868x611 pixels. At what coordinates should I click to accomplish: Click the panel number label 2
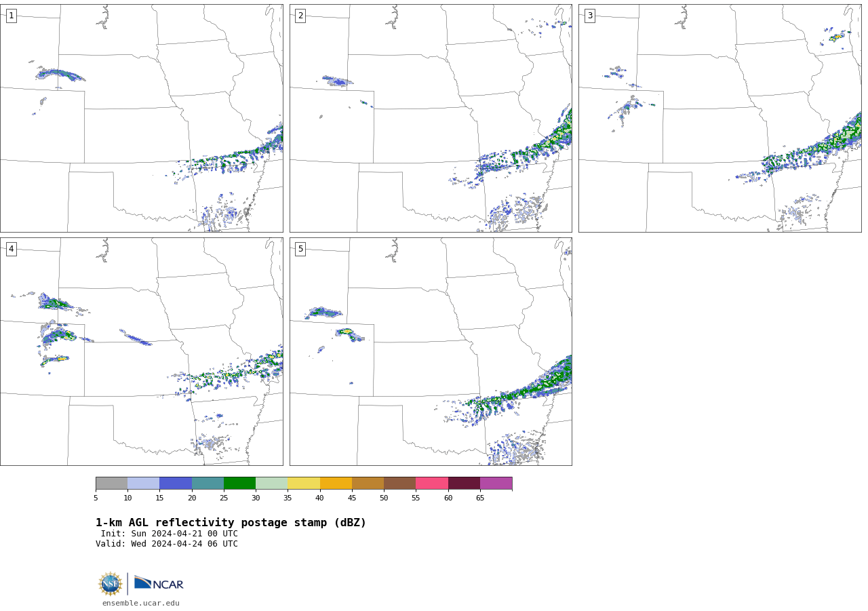click(300, 16)
